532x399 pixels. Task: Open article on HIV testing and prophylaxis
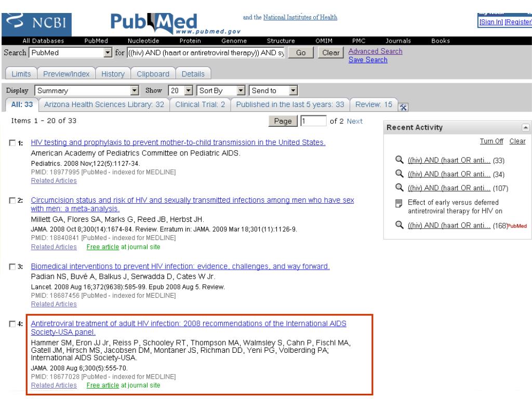click(178, 142)
